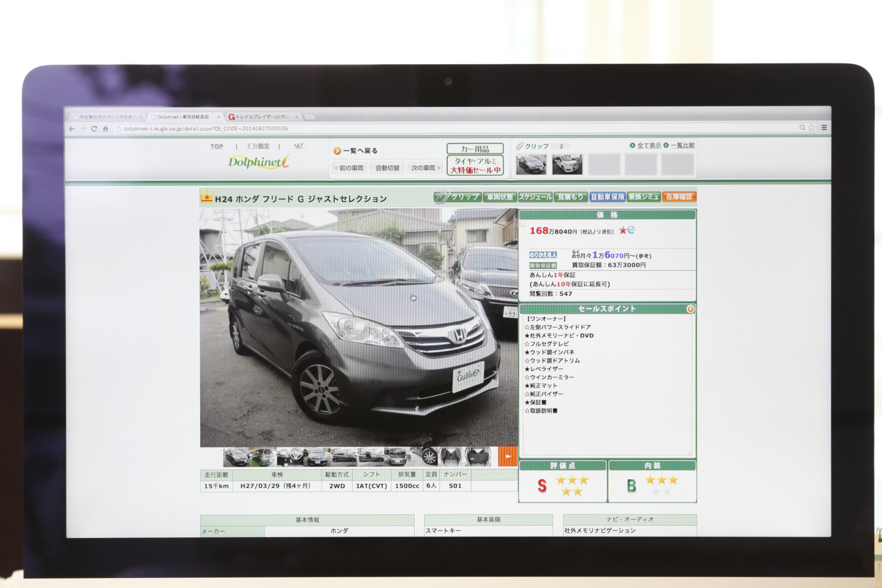
Task: Open a new browser tab
Action: pos(310,117)
